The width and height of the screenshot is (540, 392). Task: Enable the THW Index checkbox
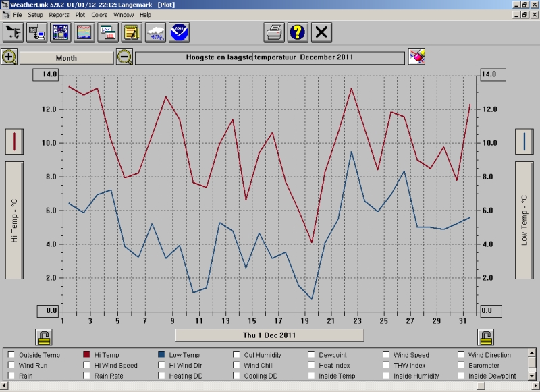[x=386, y=365]
